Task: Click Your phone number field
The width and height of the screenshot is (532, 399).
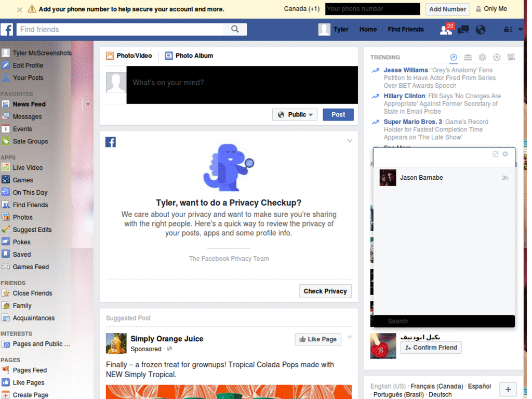Action: point(372,9)
